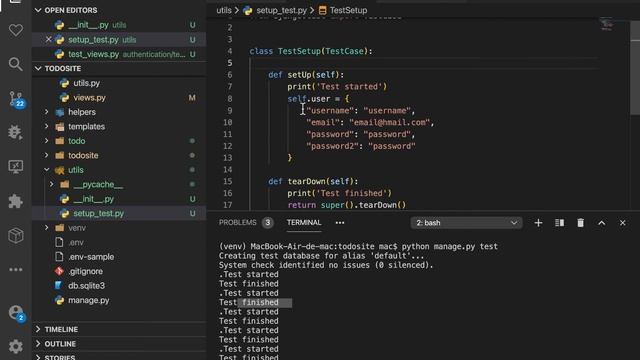The height and width of the screenshot is (360, 640).
Task: Click 'def tearDown(self):' line
Action: coord(313,181)
